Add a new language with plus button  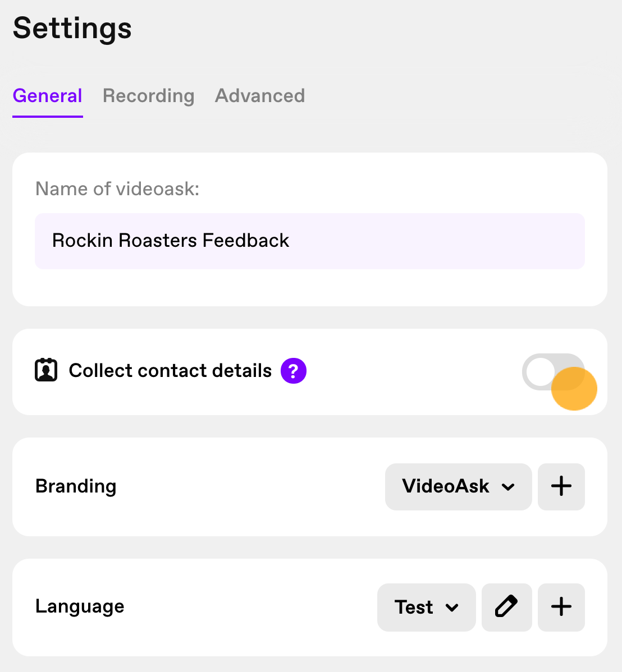(x=561, y=607)
